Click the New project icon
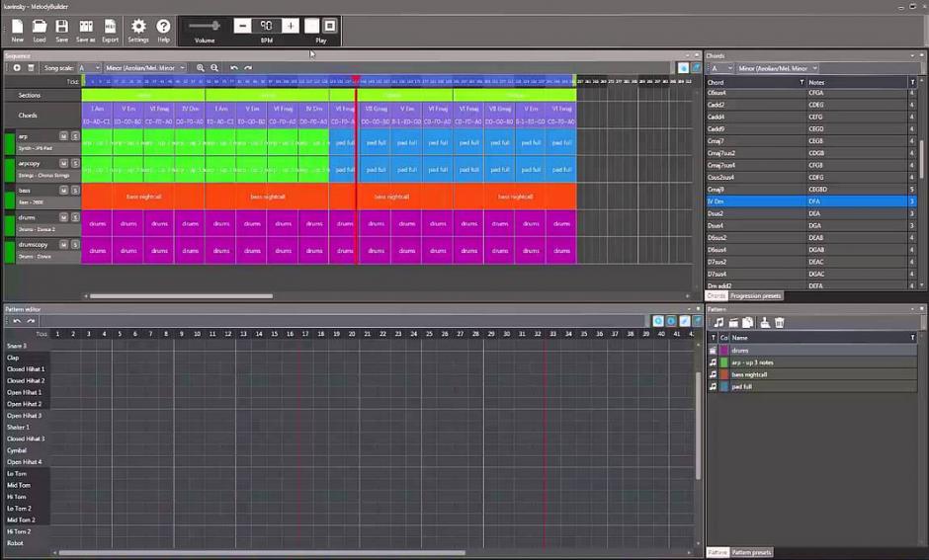 coord(17,31)
